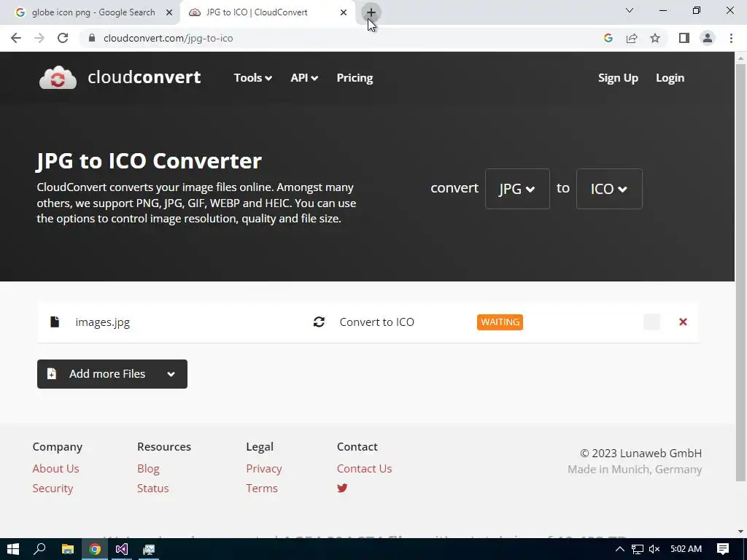Open Contact Us link

pyautogui.click(x=365, y=469)
